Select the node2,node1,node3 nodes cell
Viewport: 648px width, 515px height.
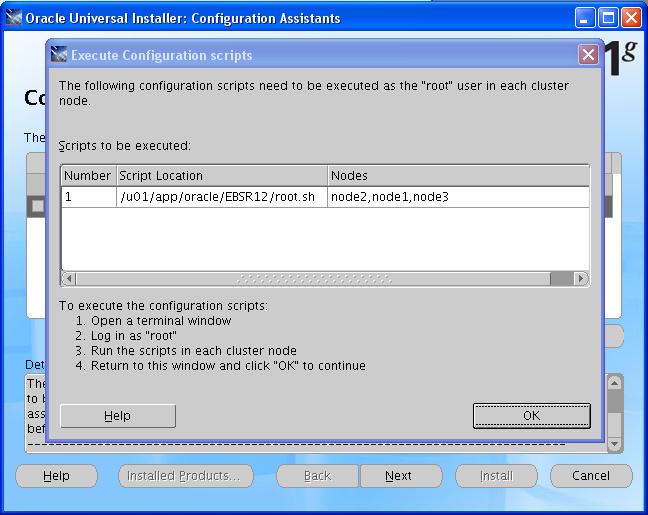pos(456,197)
